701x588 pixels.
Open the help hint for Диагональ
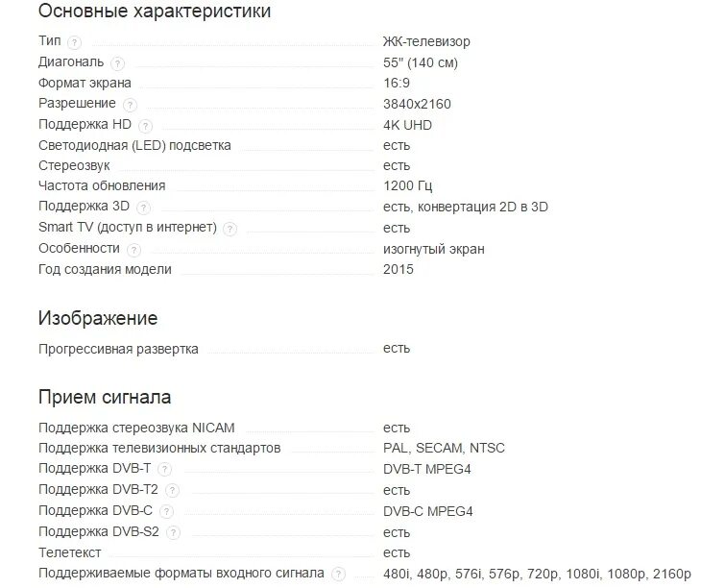click(117, 63)
